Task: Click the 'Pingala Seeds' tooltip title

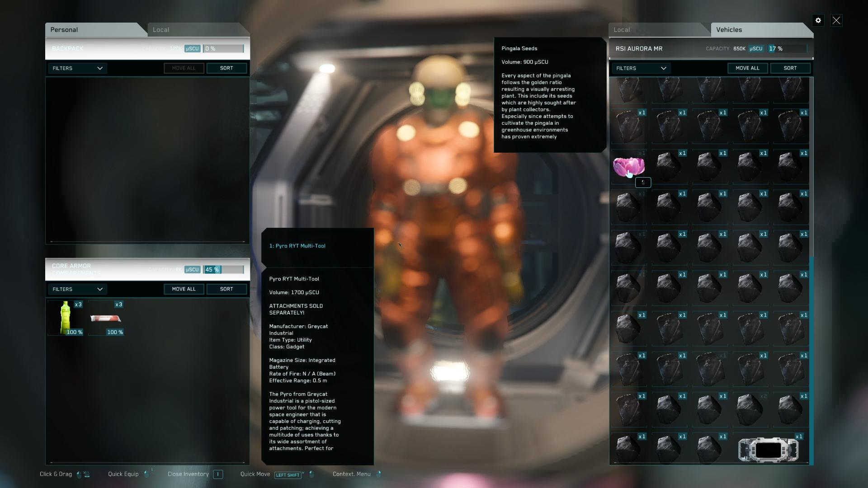Action: [x=519, y=48]
